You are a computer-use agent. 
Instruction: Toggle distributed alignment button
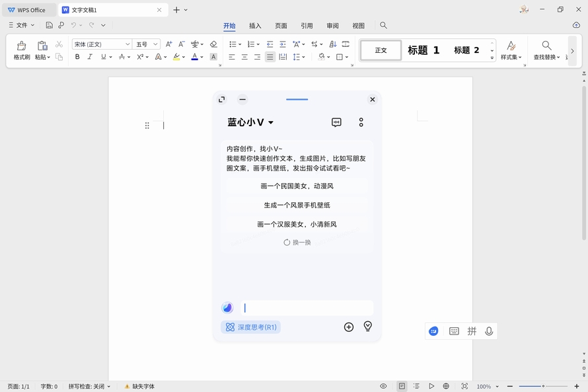(283, 57)
